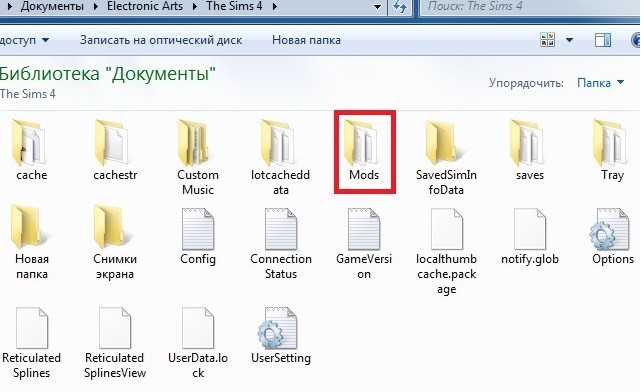Select the Connection Status file
Screen dimensions: 641x392
click(x=281, y=243)
